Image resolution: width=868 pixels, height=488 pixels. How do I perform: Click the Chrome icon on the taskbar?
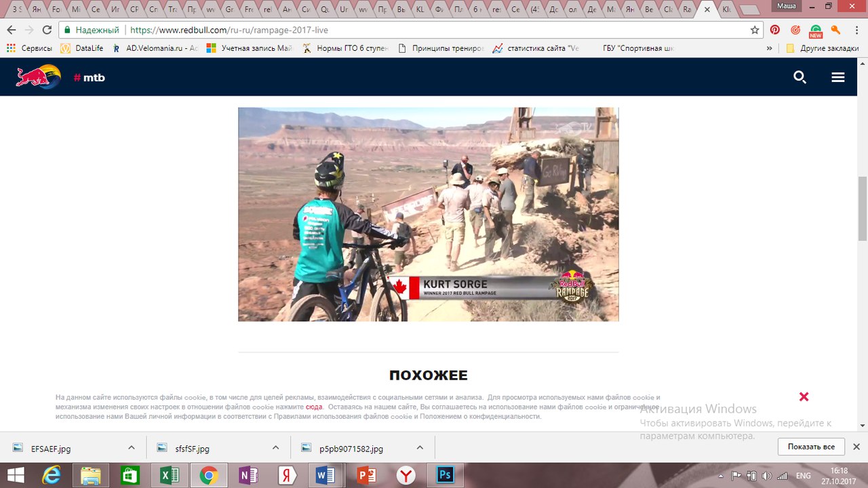point(208,475)
